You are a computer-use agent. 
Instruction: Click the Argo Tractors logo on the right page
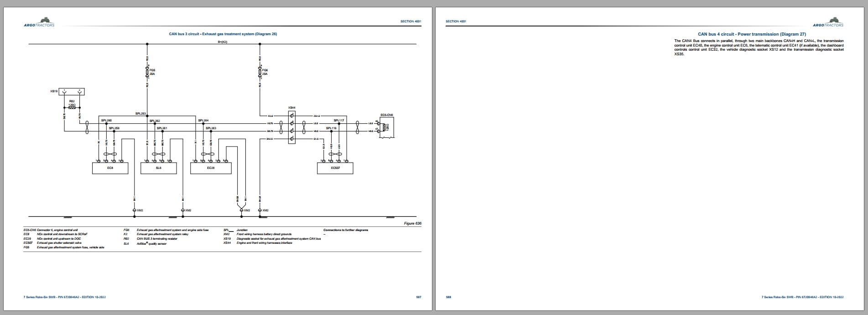click(x=828, y=22)
